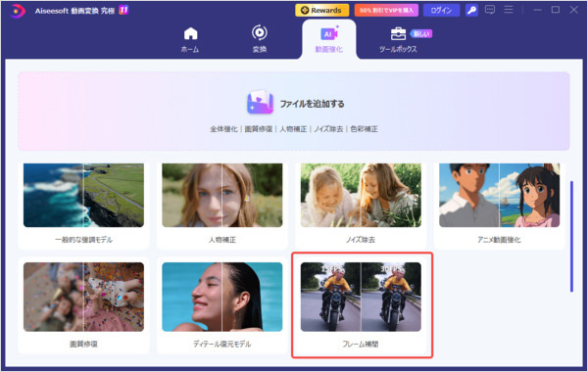Click the Aiseesoft app logo icon
Viewport: 588px width, 372px height.
(18, 11)
